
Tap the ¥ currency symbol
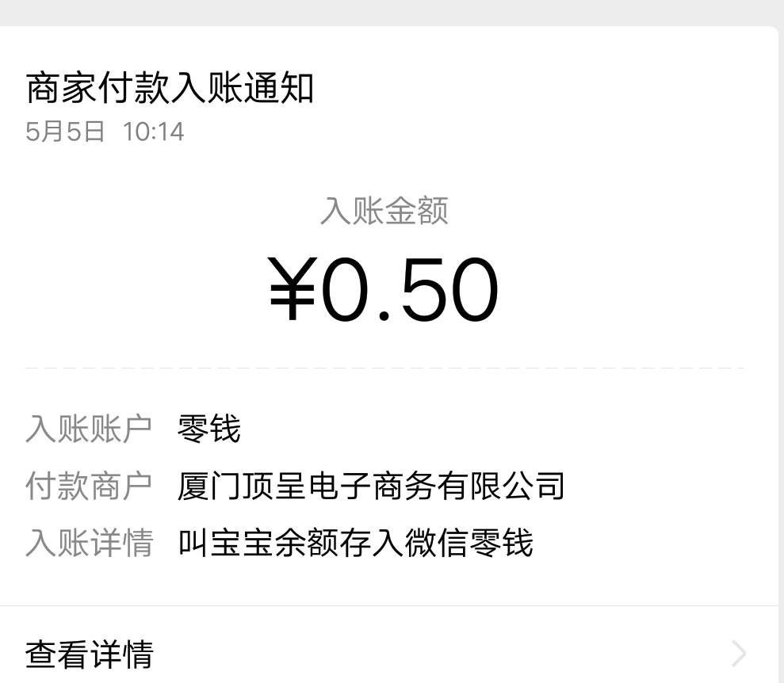point(292,288)
